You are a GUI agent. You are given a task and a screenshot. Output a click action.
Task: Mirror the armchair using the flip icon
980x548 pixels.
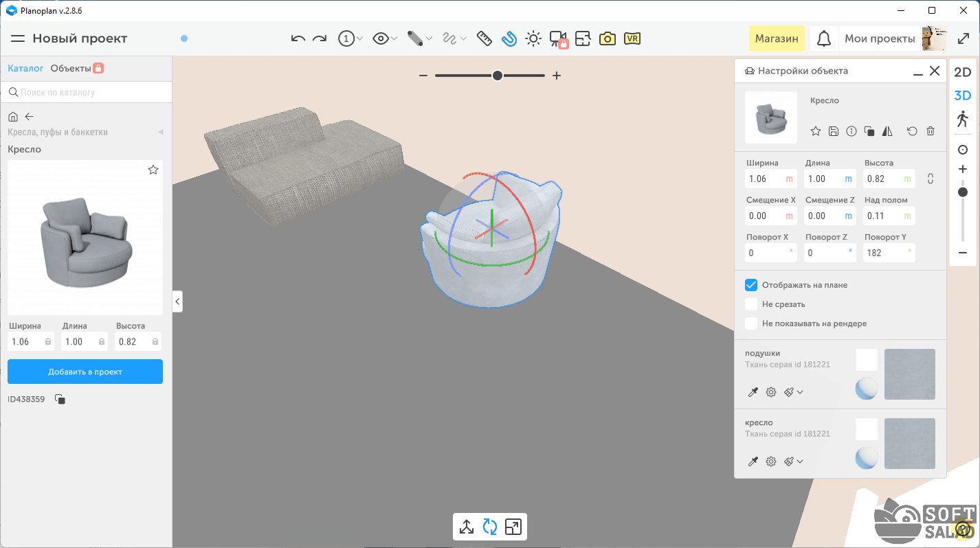[887, 131]
